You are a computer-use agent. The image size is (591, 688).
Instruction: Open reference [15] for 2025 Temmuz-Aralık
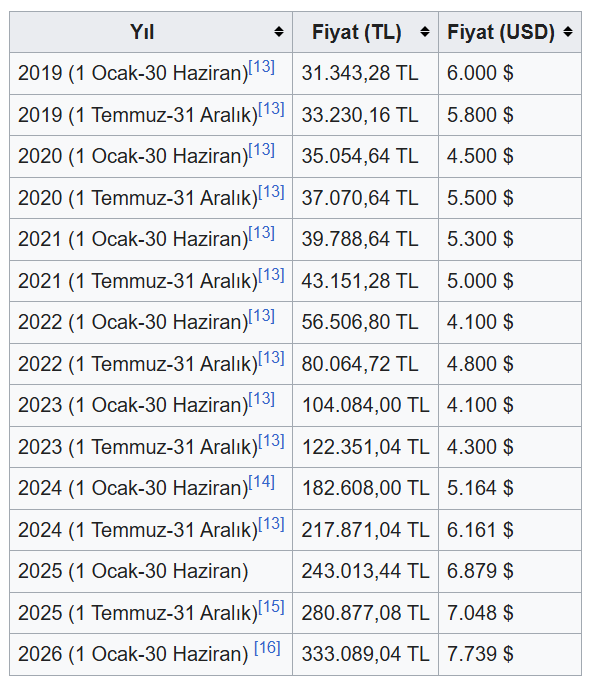(x=271, y=607)
